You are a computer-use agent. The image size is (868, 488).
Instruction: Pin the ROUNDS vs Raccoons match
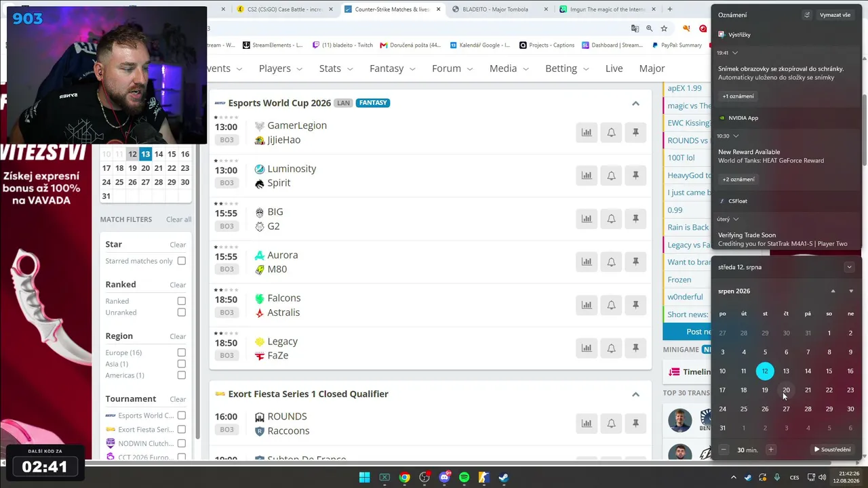tap(635, 424)
